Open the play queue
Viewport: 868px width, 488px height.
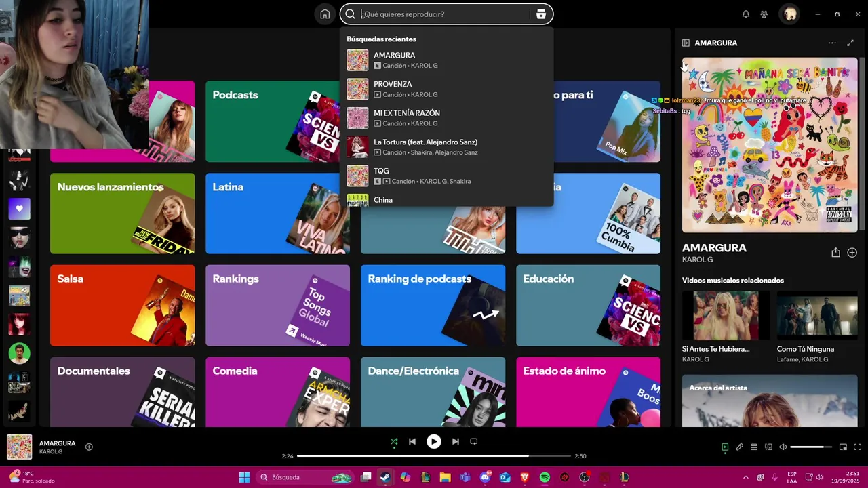(x=754, y=447)
